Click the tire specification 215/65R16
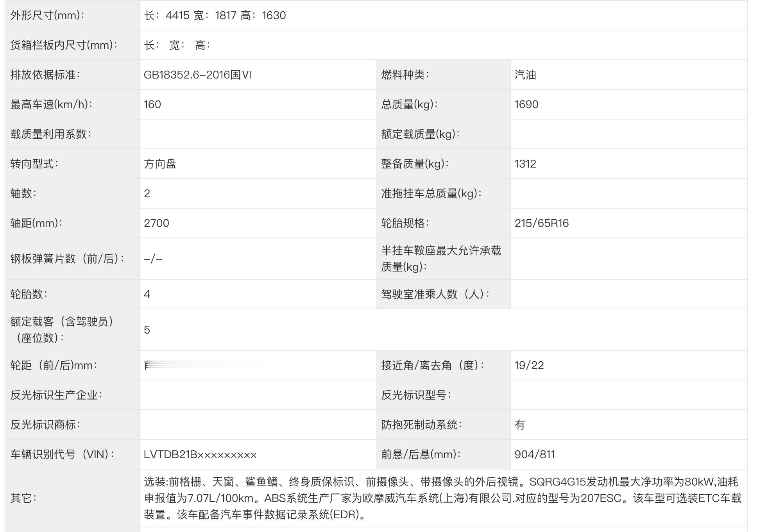This screenshot has height=532, width=759. point(541,223)
